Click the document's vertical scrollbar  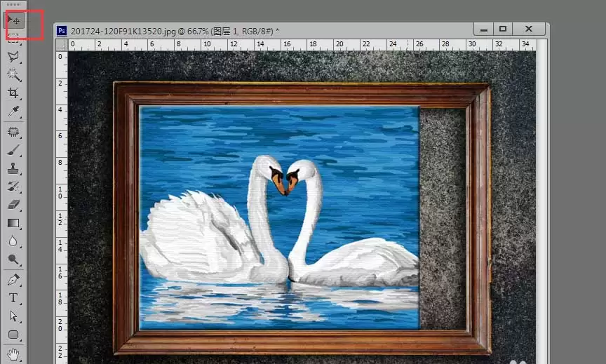click(541, 201)
